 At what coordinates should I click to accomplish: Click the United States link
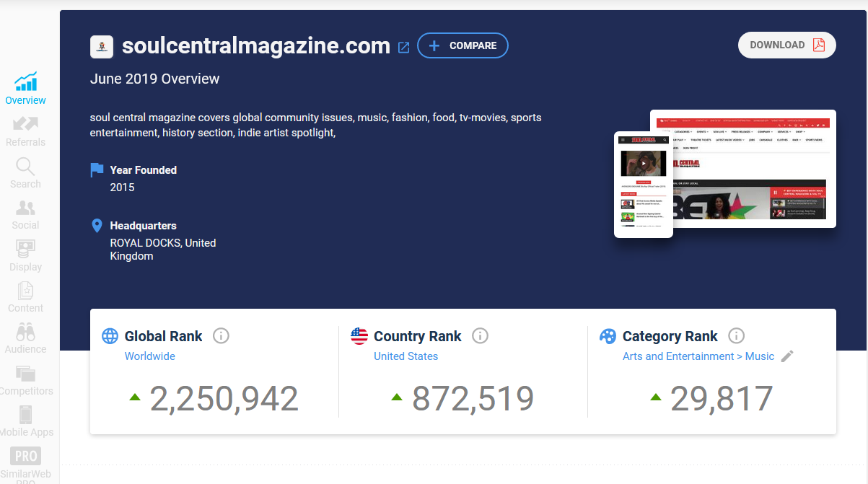405,356
